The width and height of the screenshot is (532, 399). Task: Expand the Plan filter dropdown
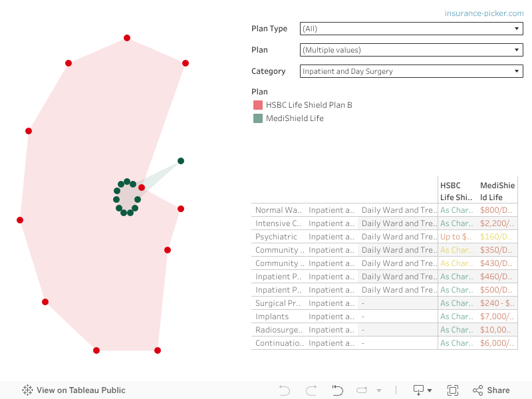point(411,50)
